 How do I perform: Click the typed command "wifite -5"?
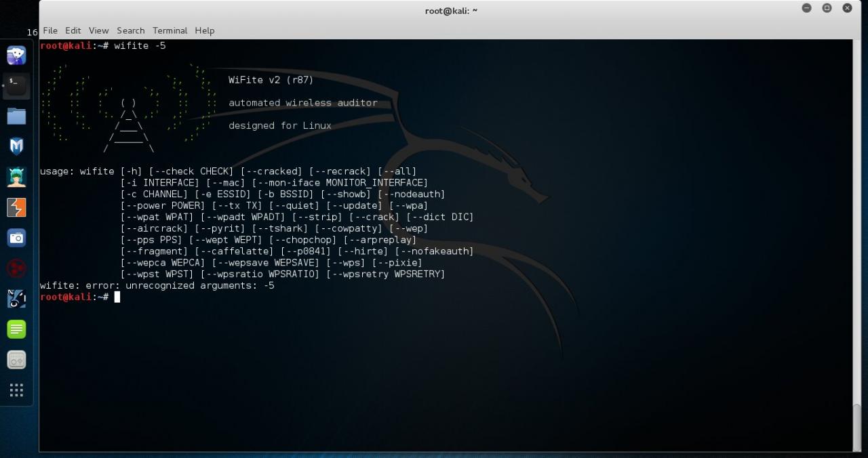pos(140,45)
